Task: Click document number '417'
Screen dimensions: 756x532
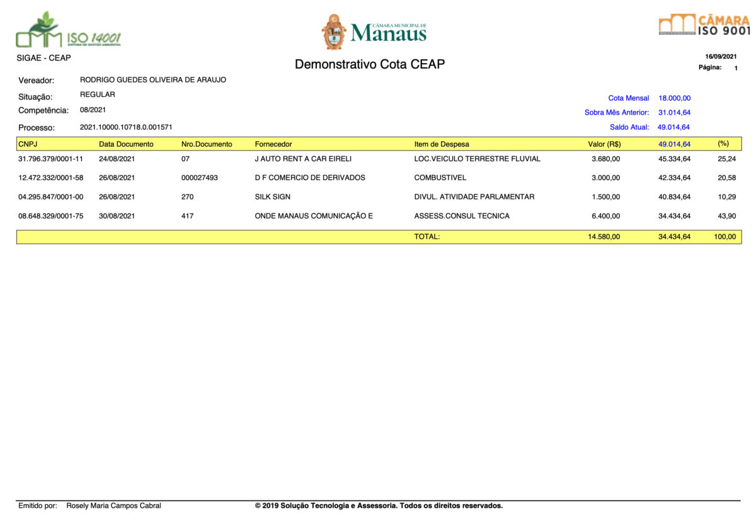Action: [x=187, y=216]
